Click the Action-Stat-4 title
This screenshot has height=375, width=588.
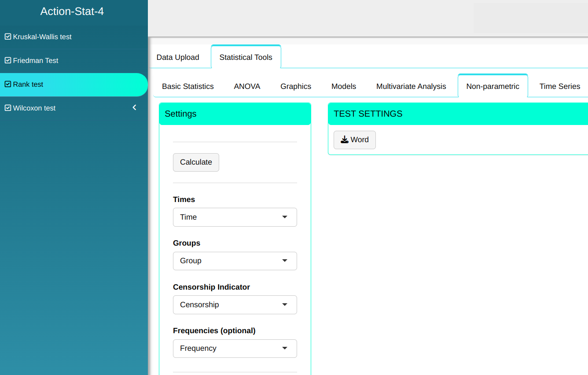click(x=72, y=11)
